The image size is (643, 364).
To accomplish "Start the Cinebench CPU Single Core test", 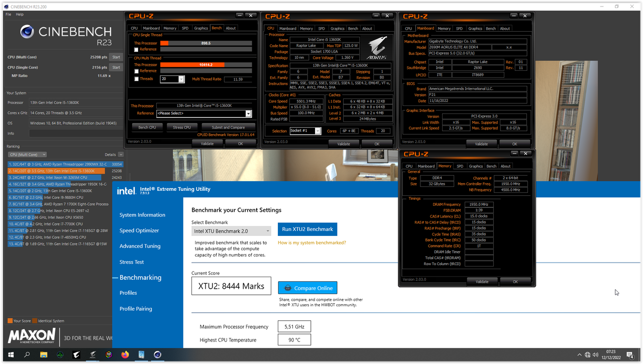I will point(116,67).
